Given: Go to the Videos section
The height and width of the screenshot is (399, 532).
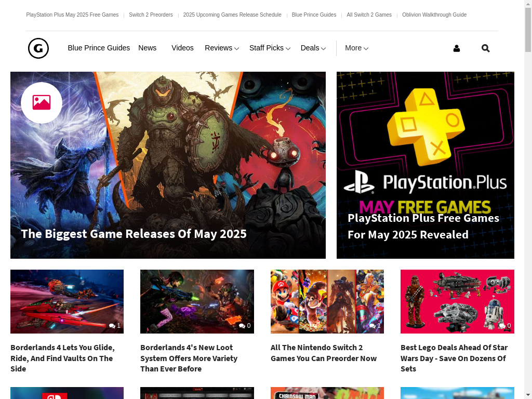Looking at the screenshot, I should coord(182,48).
